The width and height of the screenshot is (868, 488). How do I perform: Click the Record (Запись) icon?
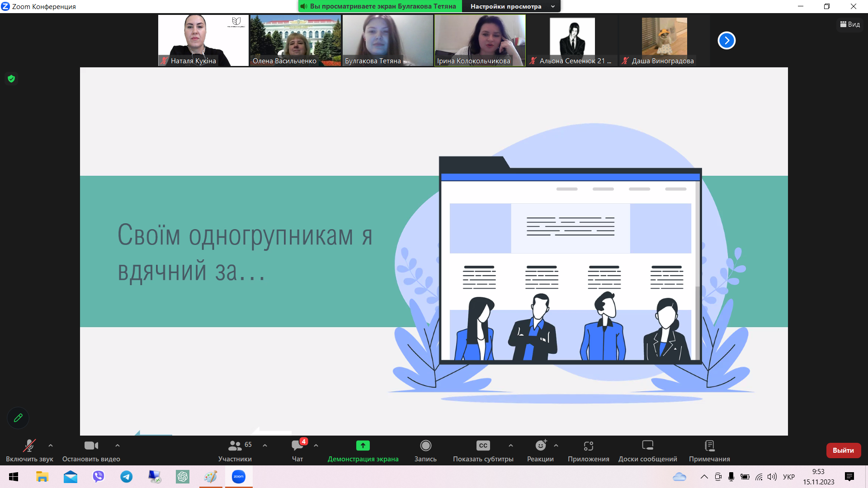click(425, 446)
